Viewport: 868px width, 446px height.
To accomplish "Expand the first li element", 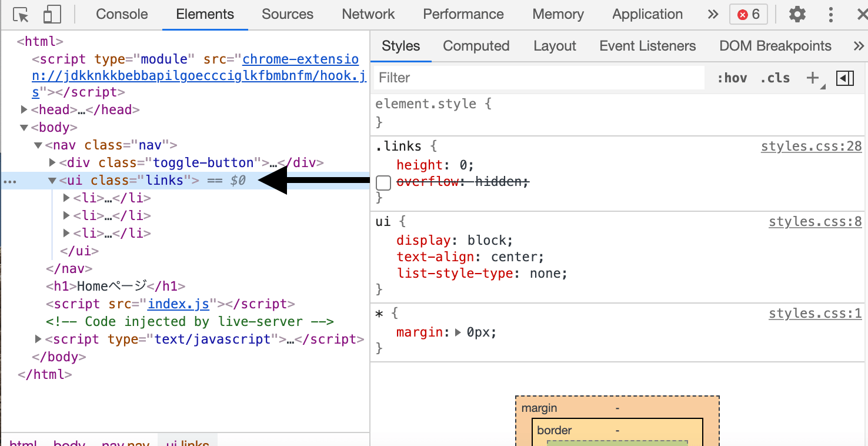I will tap(66, 198).
